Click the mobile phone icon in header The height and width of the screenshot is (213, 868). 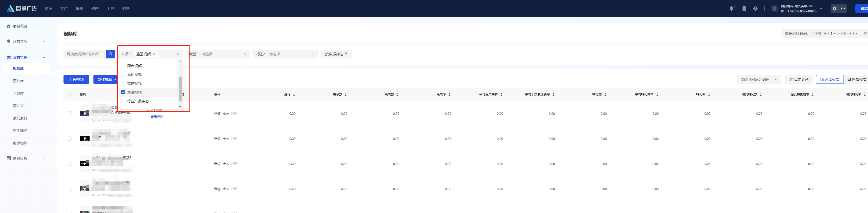(744, 9)
